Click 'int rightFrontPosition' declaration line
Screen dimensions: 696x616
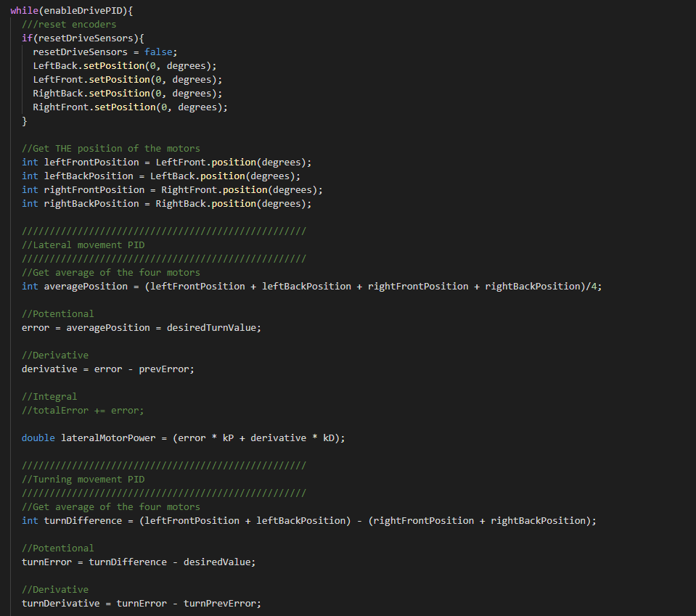point(172,189)
